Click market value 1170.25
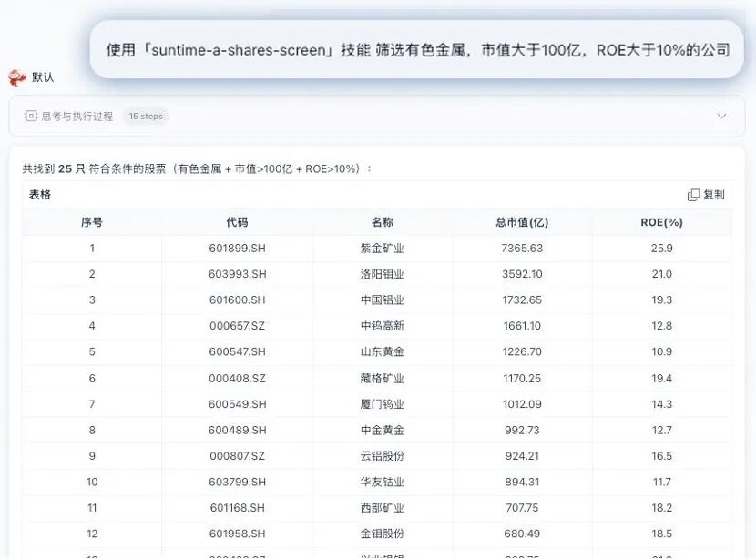This screenshot has height=559, width=756. (522, 379)
